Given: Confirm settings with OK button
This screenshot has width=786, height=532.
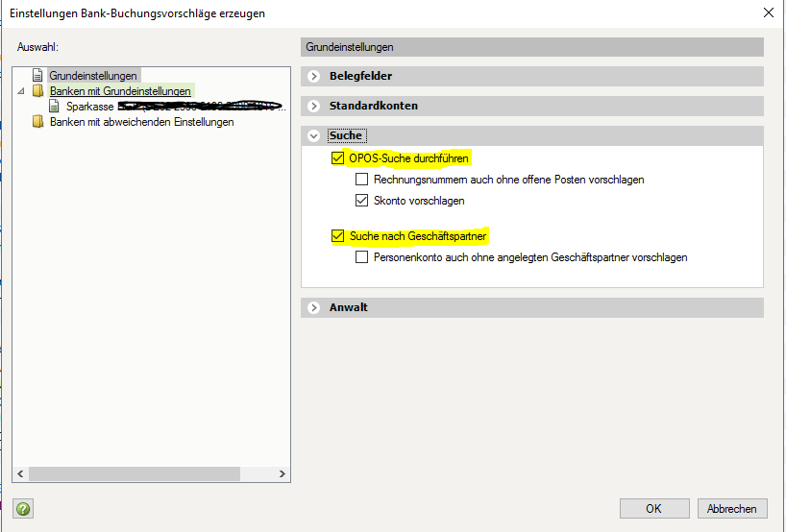Looking at the screenshot, I should coord(653,509).
